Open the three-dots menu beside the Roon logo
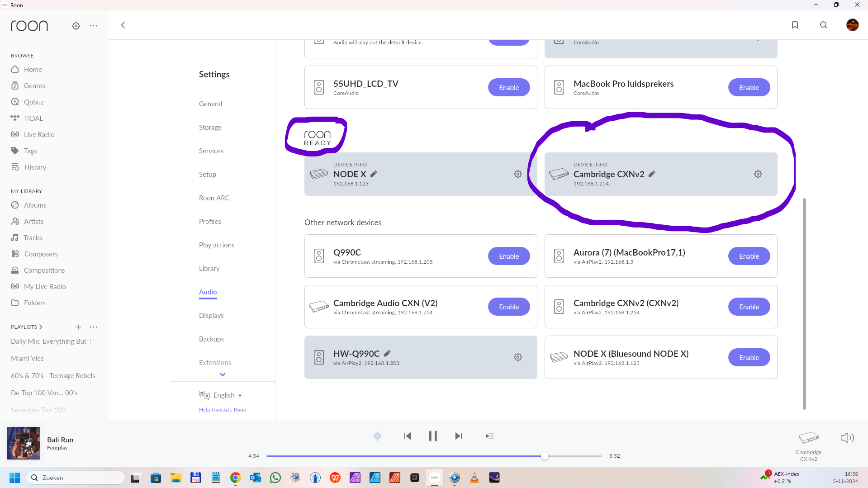Screen dimensions: 868x488 pyautogui.click(x=94, y=26)
